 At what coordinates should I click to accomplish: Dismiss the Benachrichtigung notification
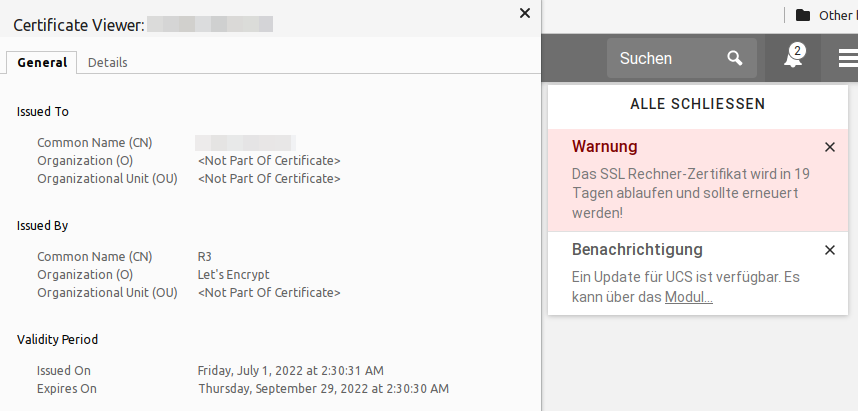[829, 250]
